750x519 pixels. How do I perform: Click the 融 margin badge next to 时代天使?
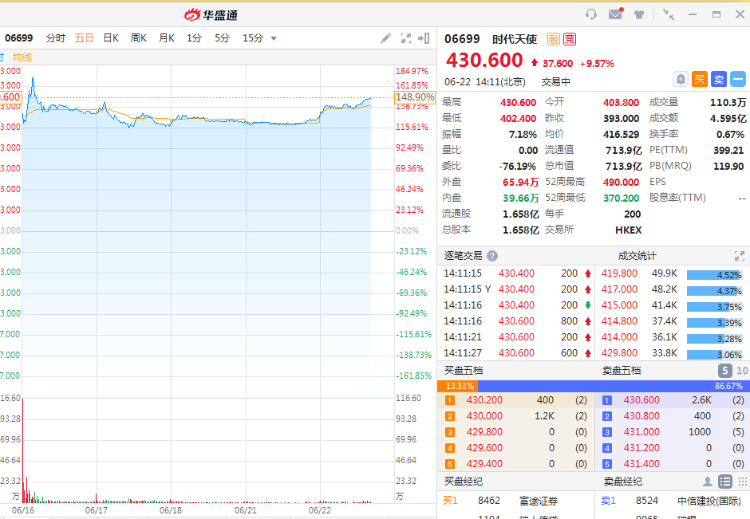[553, 39]
